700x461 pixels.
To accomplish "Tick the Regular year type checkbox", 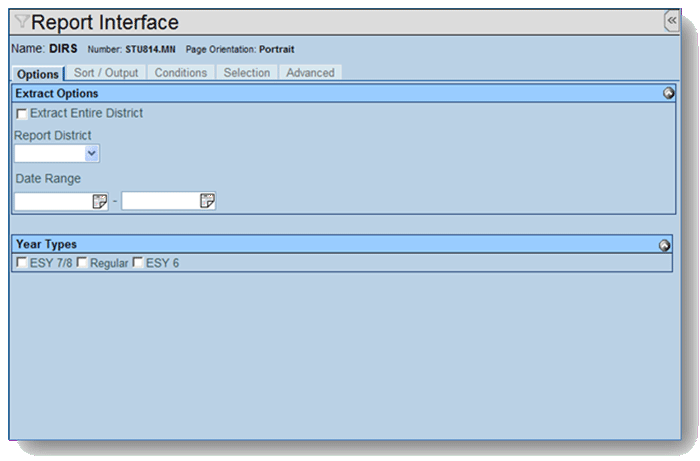I will pyautogui.click(x=82, y=263).
